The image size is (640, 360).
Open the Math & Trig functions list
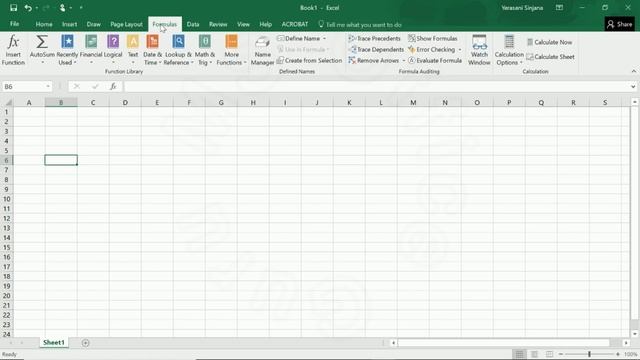coord(204,50)
